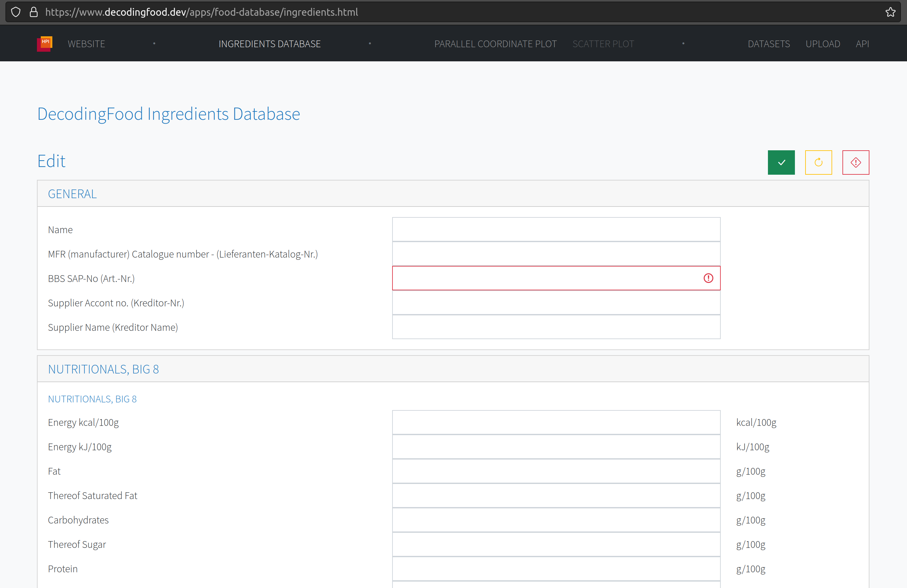The height and width of the screenshot is (588, 907).
Task: Click the Website nav link
Action: click(86, 44)
